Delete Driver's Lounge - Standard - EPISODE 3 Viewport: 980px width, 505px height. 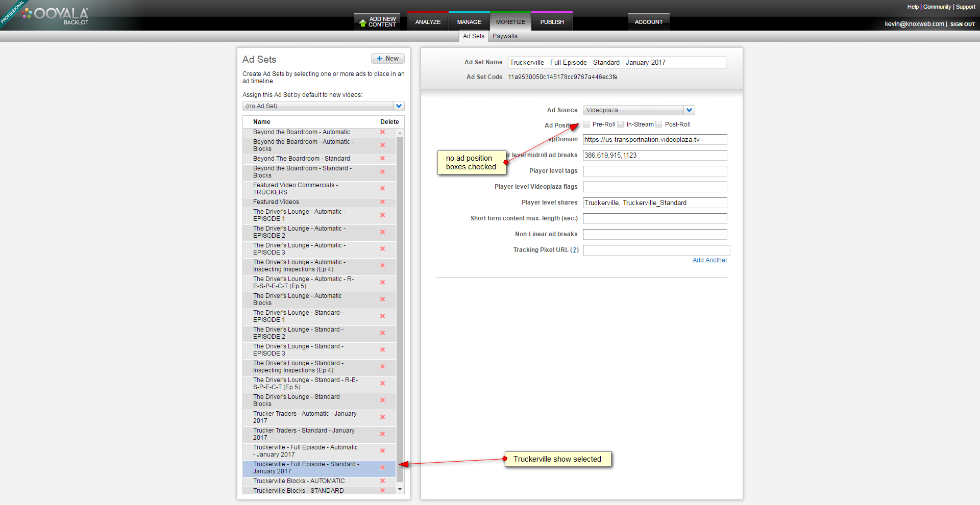pos(382,350)
